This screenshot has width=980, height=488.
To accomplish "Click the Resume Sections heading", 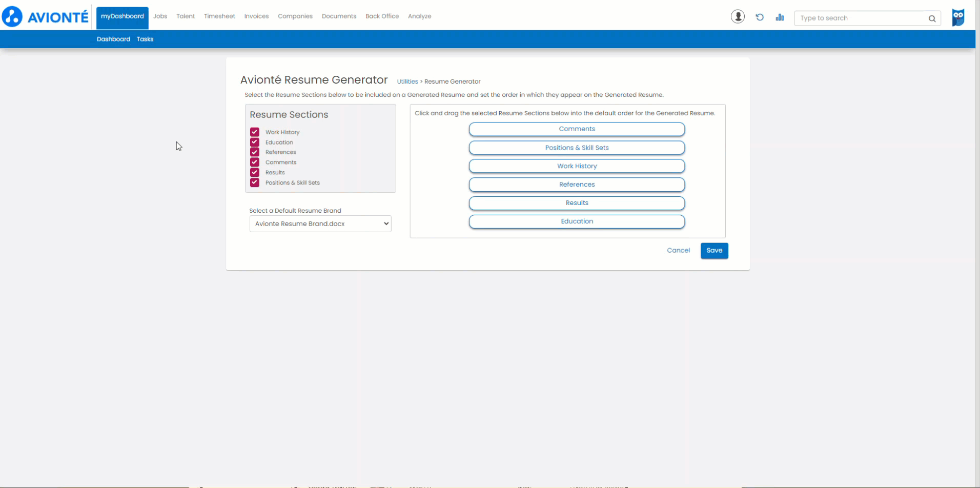I will click(x=289, y=115).
